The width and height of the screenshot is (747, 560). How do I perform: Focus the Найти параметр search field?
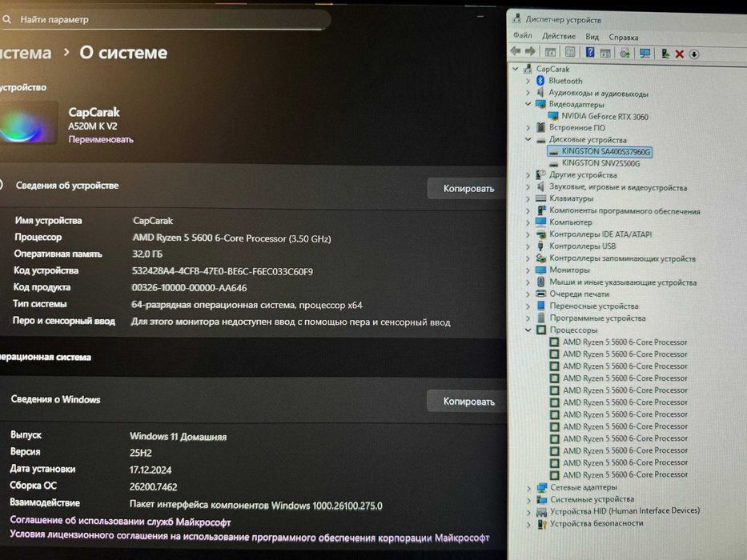[165, 19]
